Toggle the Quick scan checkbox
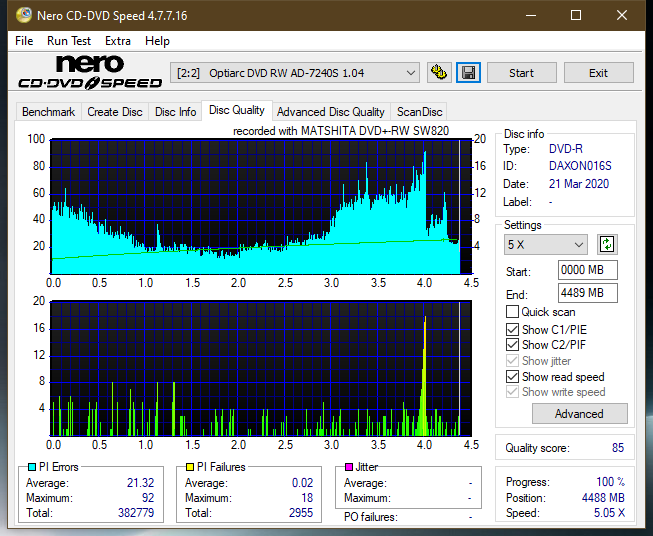 click(x=512, y=312)
